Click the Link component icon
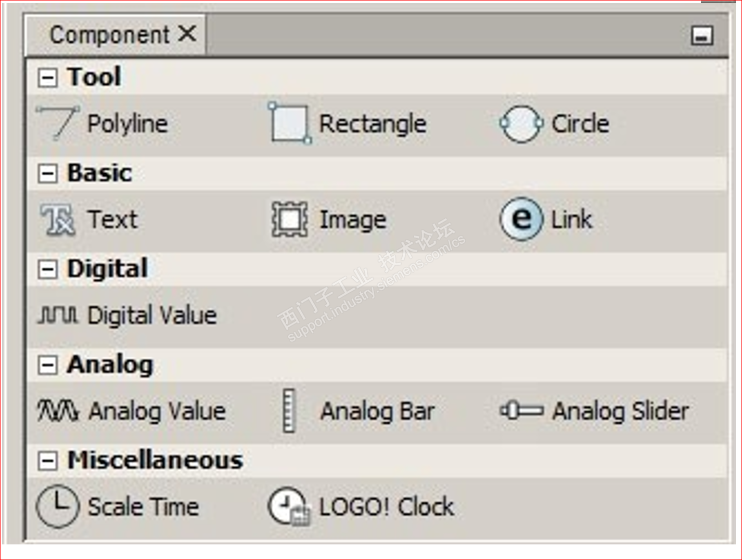This screenshot has width=742, height=560. coord(521,219)
